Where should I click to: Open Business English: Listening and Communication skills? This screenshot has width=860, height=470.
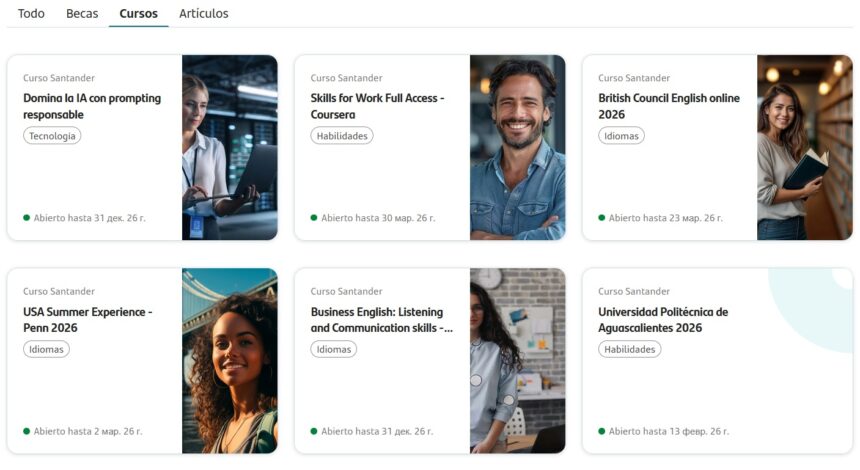(382, 320)
